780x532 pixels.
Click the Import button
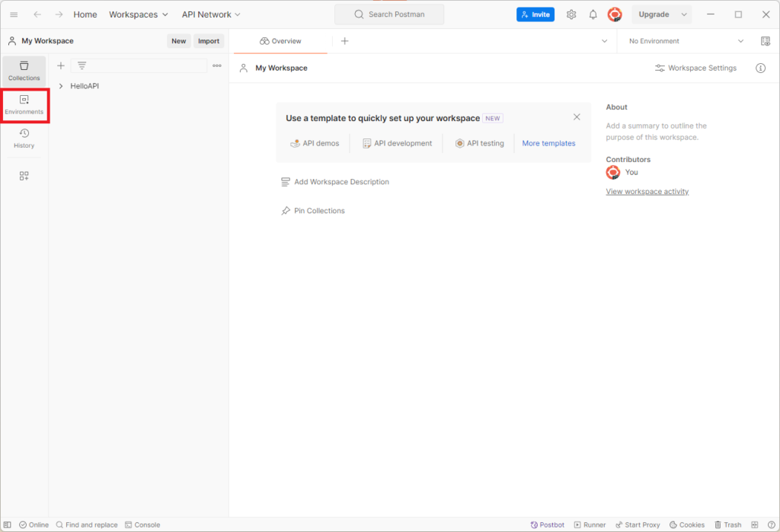[209, 41]
